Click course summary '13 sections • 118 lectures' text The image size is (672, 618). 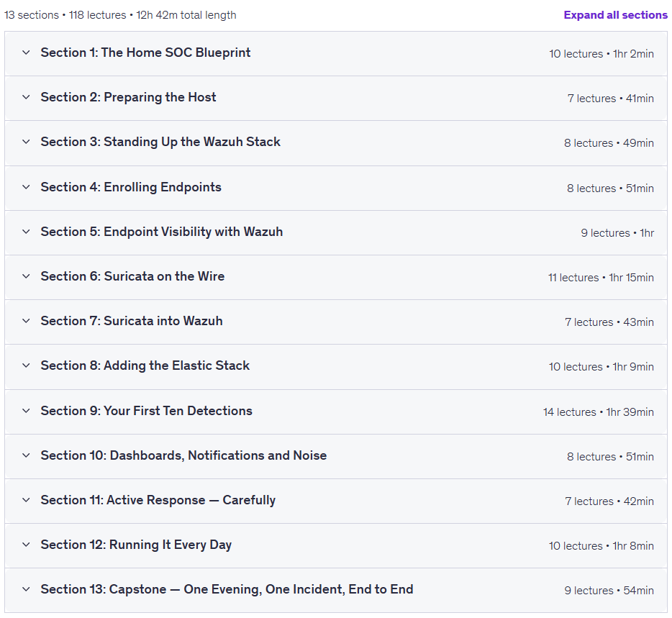[x=65, y=15]
